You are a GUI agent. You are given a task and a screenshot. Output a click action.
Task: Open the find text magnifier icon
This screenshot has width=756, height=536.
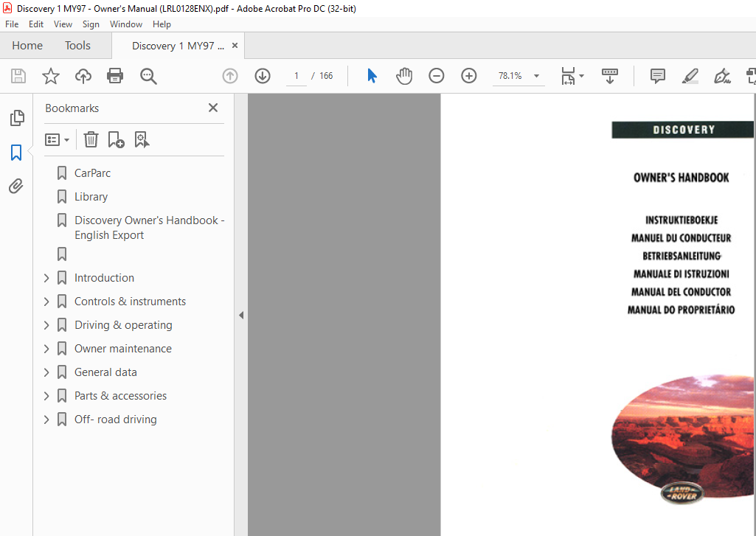click(148, 76)
